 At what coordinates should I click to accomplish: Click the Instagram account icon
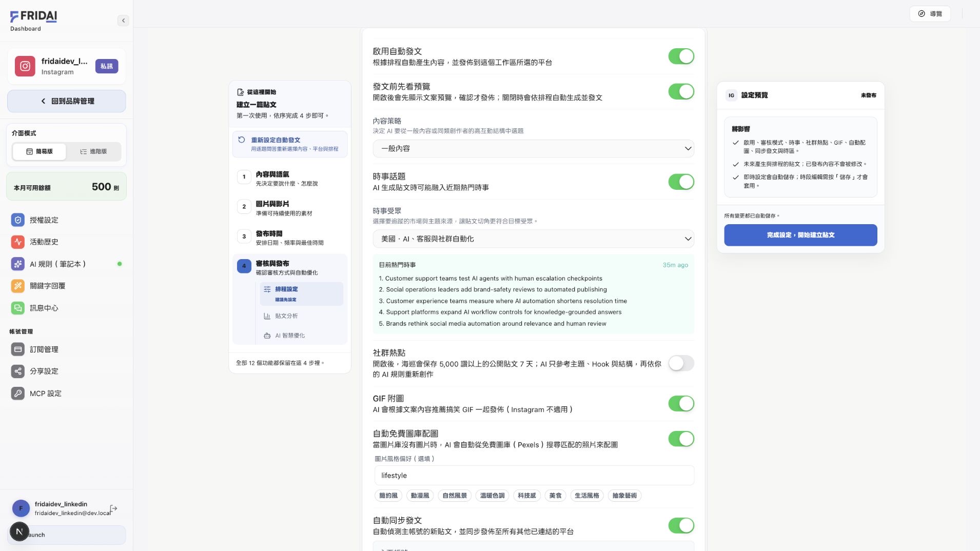pos(25,66)
